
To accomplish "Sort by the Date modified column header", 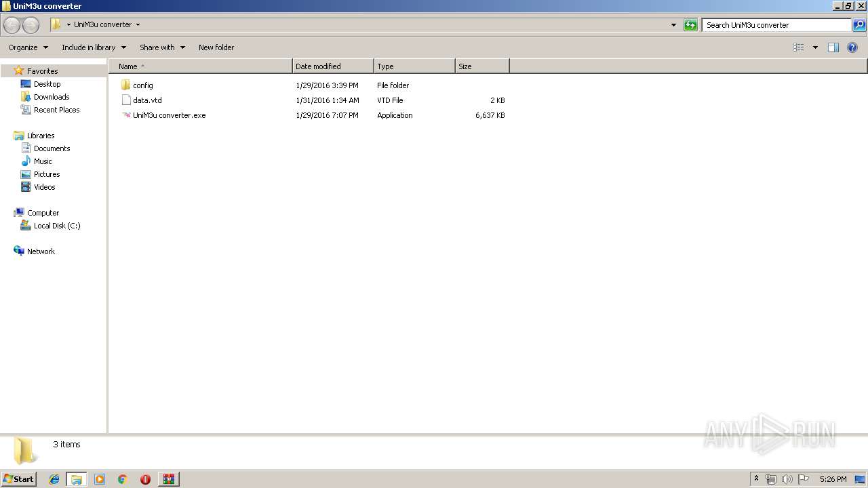I will click(333, 66).
